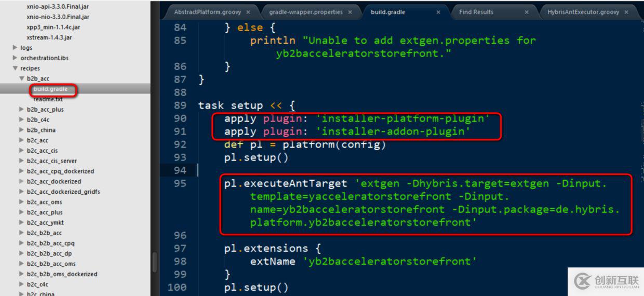The image size is (644, 296).
Task: Click 'pl.extensions {' on line 97
Action: click(273, 248)
